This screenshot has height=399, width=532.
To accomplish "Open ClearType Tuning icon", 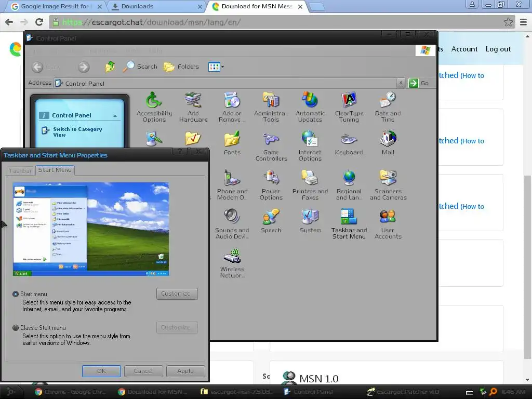I will (349, 107).
